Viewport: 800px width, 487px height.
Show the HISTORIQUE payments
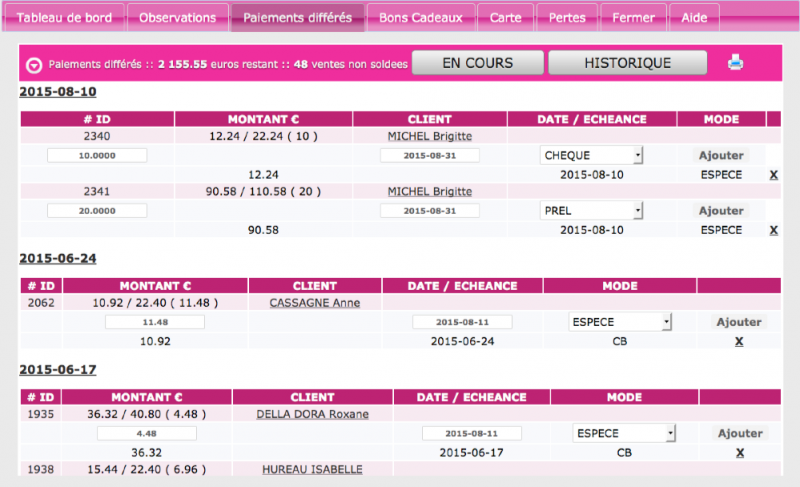[x=627, y=63]
